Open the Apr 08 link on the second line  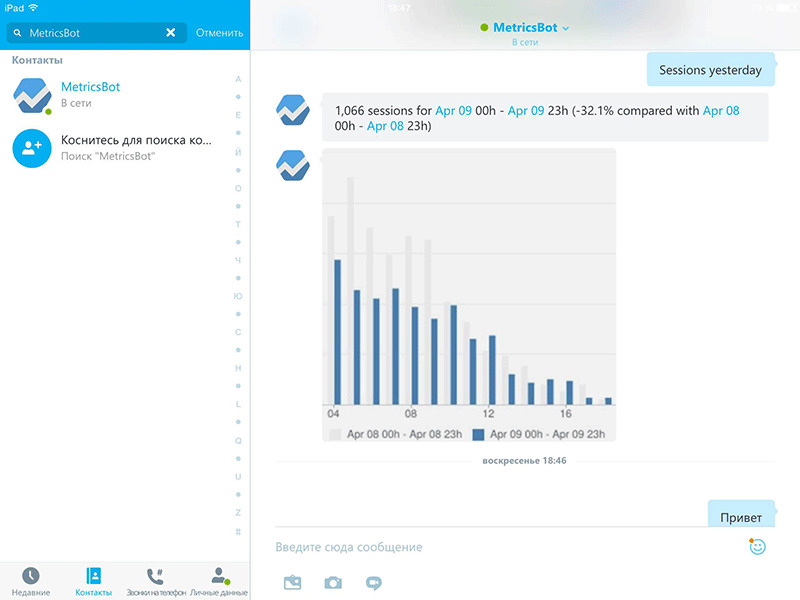click(x=385, y=126)
